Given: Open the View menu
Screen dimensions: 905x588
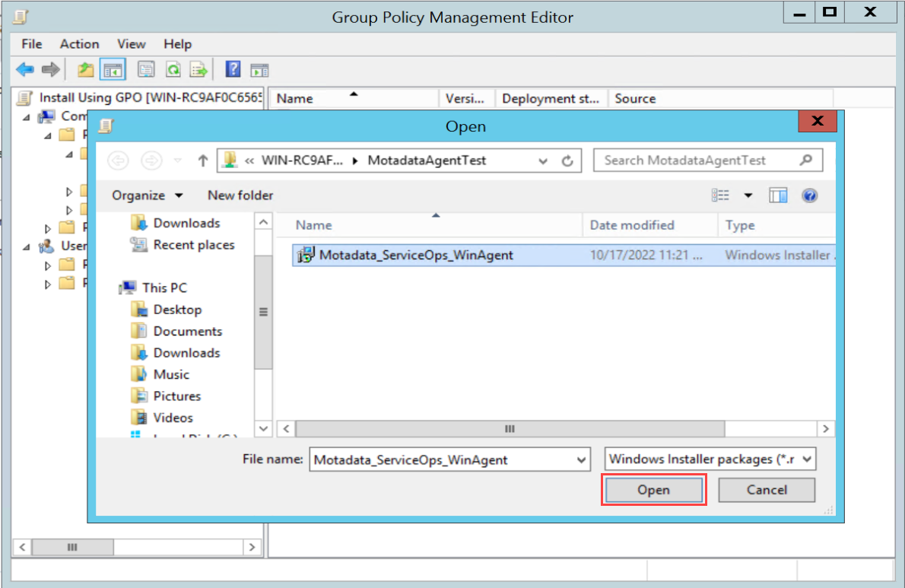Looking at the screenshot, I should (x=131, y=44).
